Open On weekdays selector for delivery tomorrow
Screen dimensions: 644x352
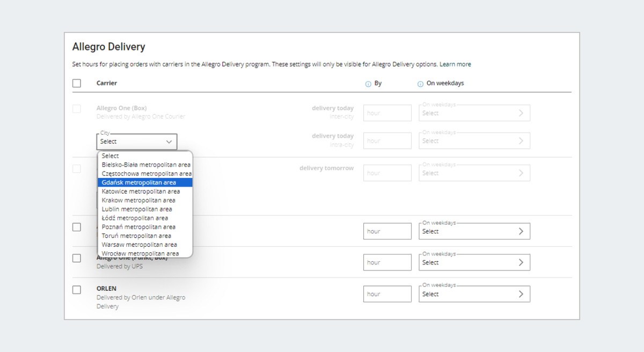(474, 173)
